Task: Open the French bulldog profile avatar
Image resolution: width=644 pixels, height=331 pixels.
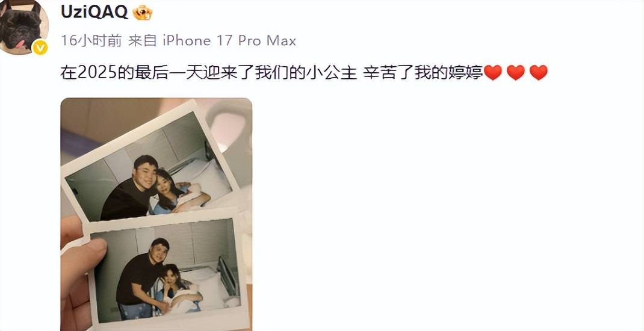Action: [23, 25]
